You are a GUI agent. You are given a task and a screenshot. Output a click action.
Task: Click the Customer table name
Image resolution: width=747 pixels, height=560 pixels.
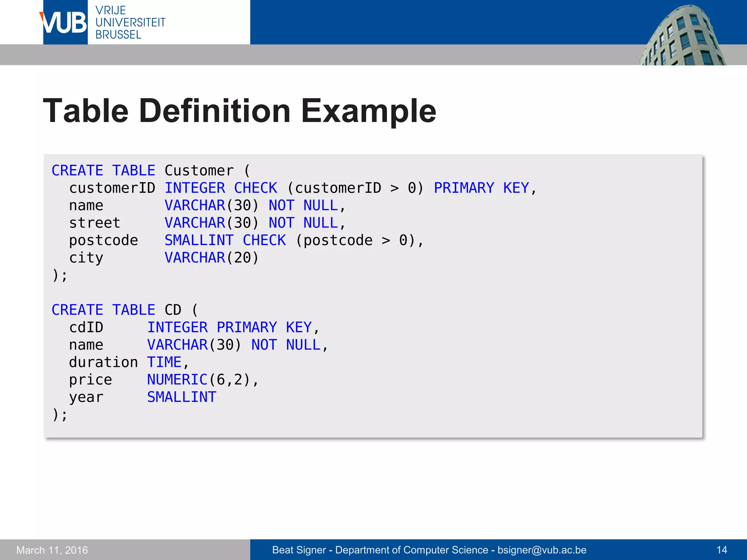[x=199, y=171]
